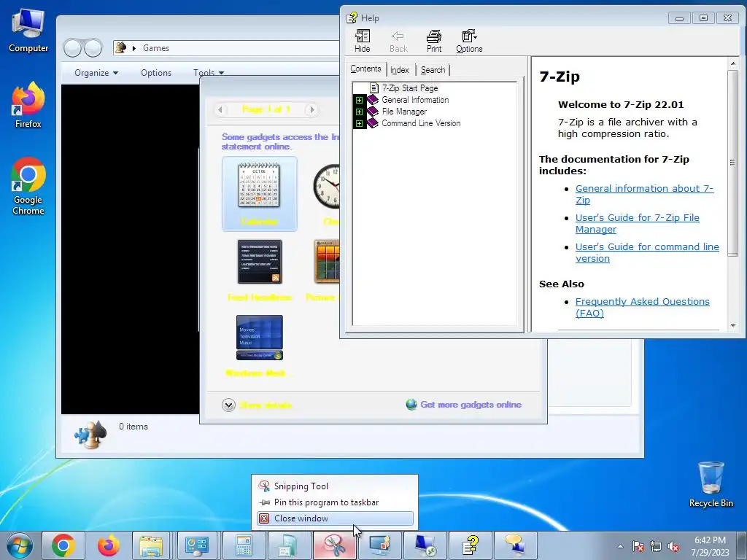Select the Calendar gadget
747x560 pixels.
coord(259,194)
